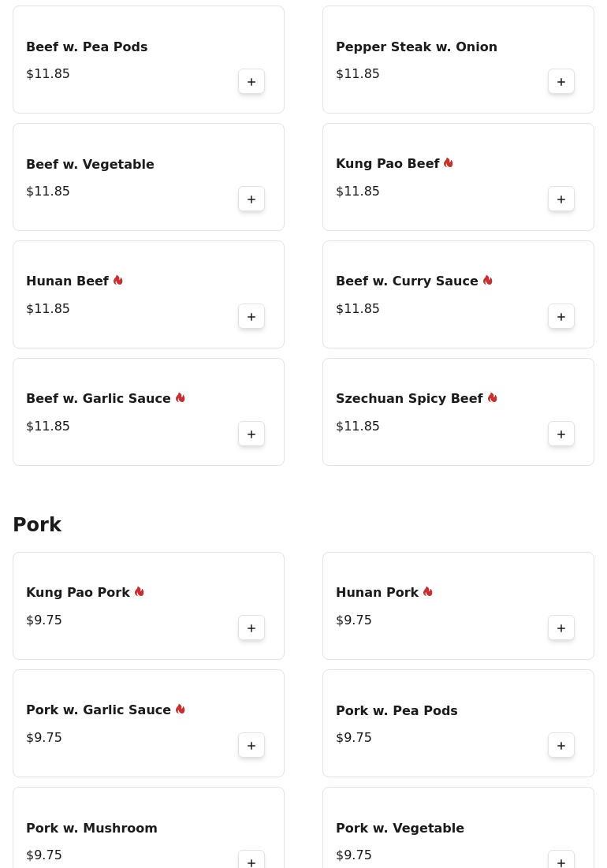
Task: Add Pork w. Mushroom to cart
Action: click(x=251, y=861)
